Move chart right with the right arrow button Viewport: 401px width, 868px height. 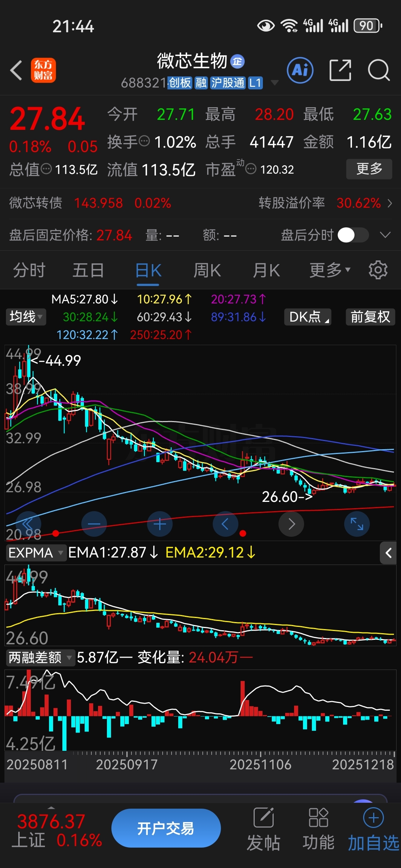point(291,524)
